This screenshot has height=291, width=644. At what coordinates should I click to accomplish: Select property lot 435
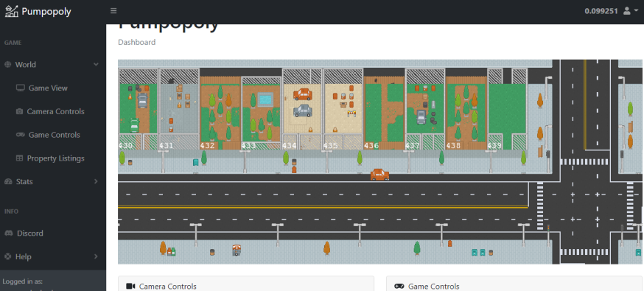point(343,109)
